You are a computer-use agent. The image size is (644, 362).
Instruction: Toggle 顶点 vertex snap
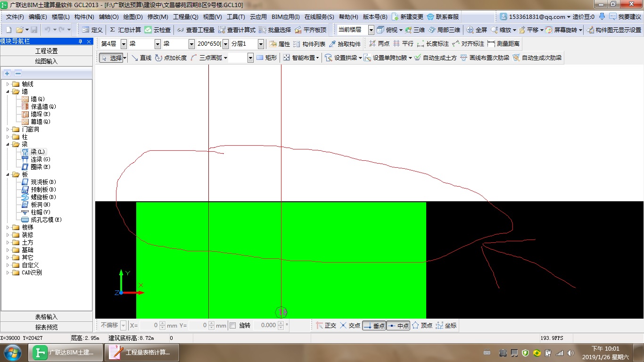point(422,326)
